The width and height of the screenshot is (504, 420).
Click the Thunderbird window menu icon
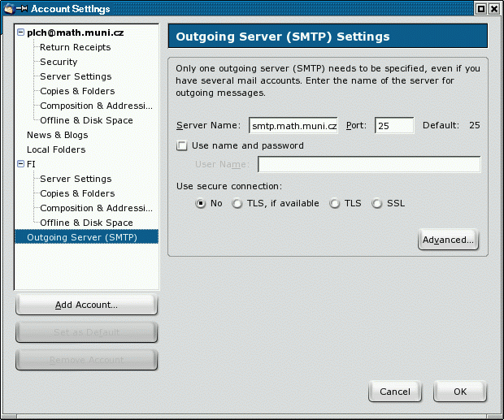pos(9,9)
